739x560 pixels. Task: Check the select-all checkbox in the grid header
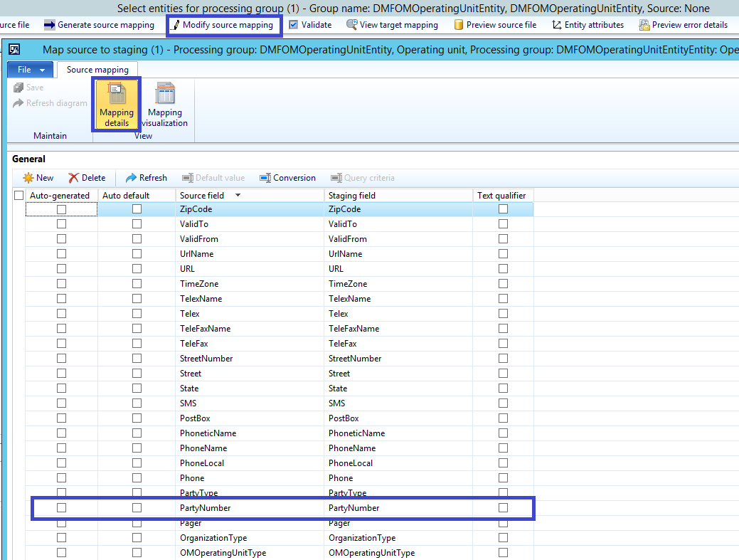coord(18,195)
